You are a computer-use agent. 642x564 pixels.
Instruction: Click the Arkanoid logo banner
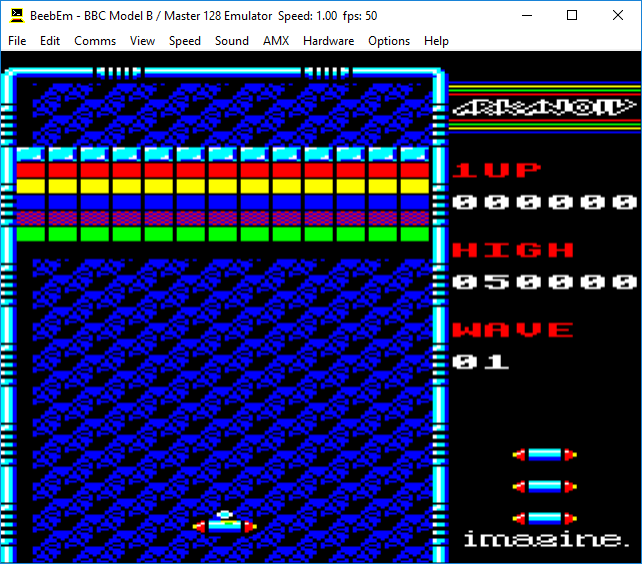point(545,108)
